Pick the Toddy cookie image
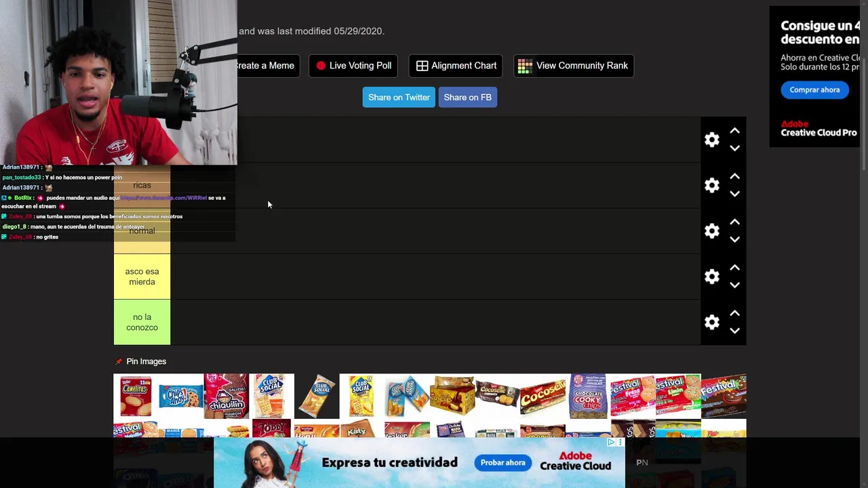The height and width of the screenshot is (488, 868). (x=271, y=428)
